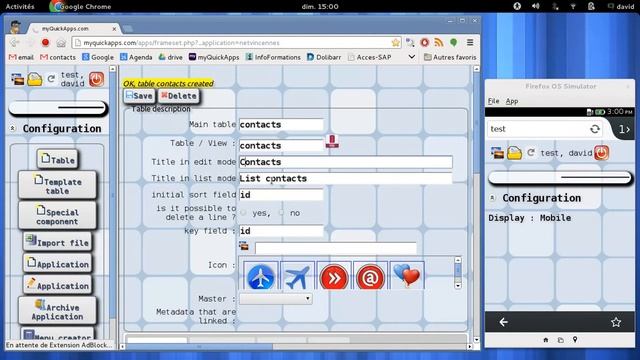640x360 pixels.
Task: Click in the Title in edit mode field
Action: tap(346, 162)
